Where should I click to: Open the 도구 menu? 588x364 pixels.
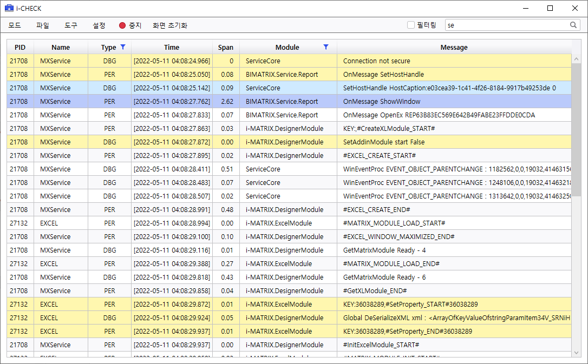[x=71, y=24]
